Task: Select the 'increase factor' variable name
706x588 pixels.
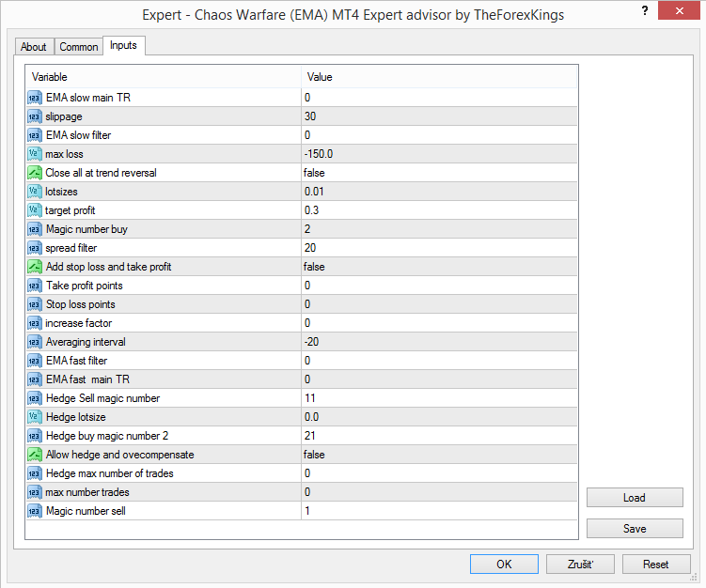Action: 78,323
